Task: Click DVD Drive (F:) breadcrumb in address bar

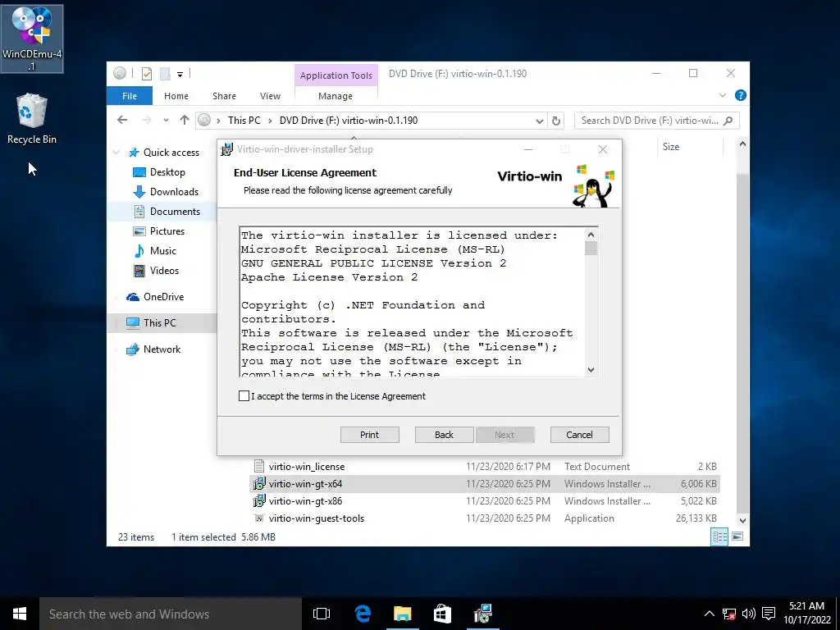Action: click(x=348, y=121)
